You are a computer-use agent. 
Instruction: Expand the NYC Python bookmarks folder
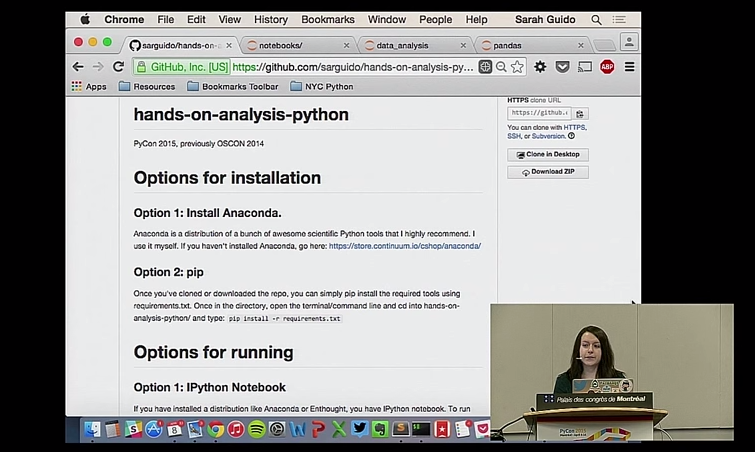tap(320, 87)
